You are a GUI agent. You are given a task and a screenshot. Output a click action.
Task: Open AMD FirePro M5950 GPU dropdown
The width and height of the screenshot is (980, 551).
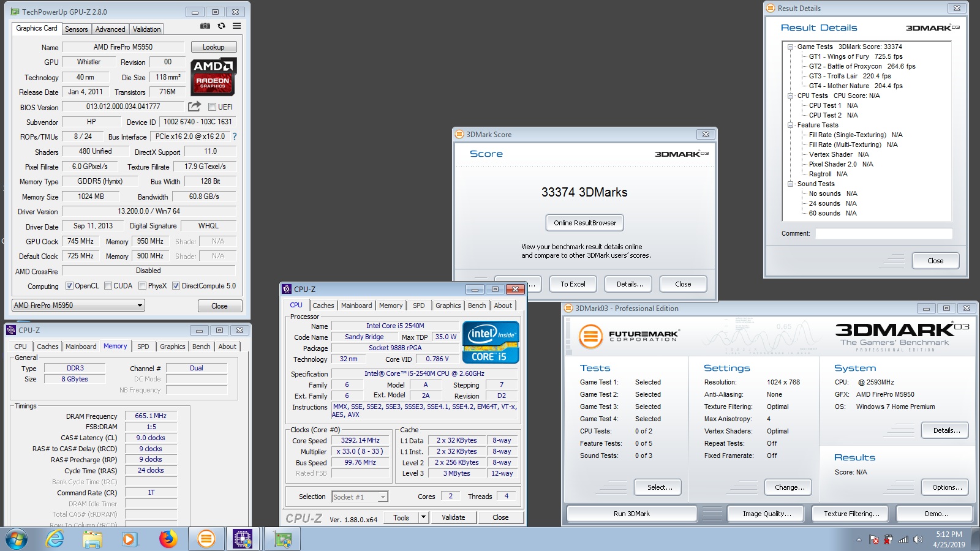(x=78, y=305)
